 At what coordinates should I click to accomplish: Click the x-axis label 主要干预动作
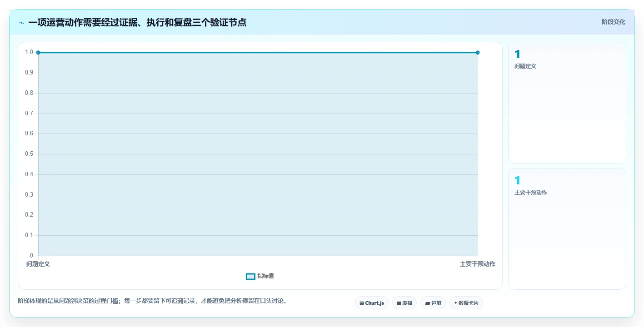478,264
